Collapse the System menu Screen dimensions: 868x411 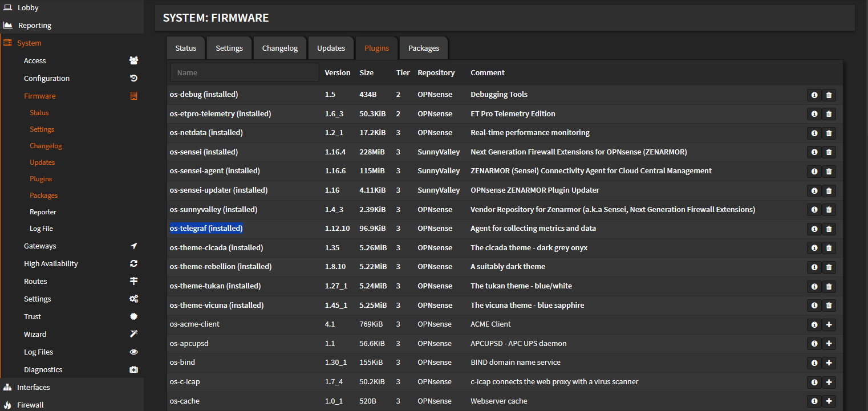[72, 43]
